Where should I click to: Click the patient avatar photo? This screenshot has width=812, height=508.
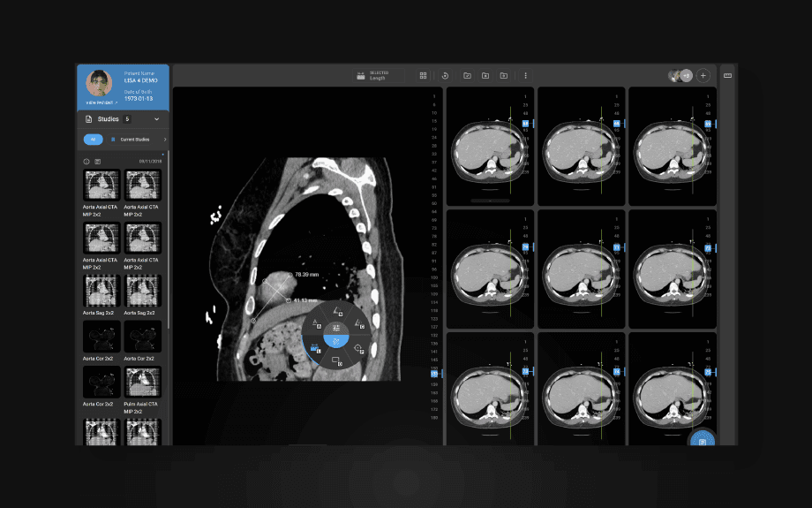click(99, 83)
